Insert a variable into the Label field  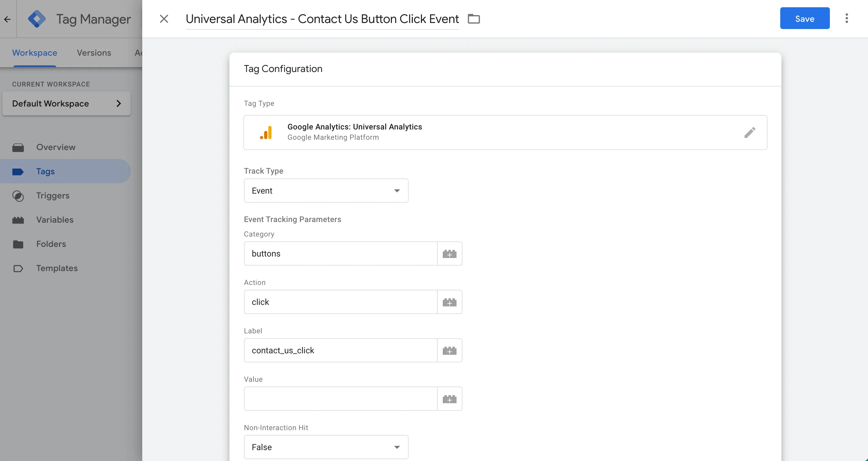pos(450,350)
